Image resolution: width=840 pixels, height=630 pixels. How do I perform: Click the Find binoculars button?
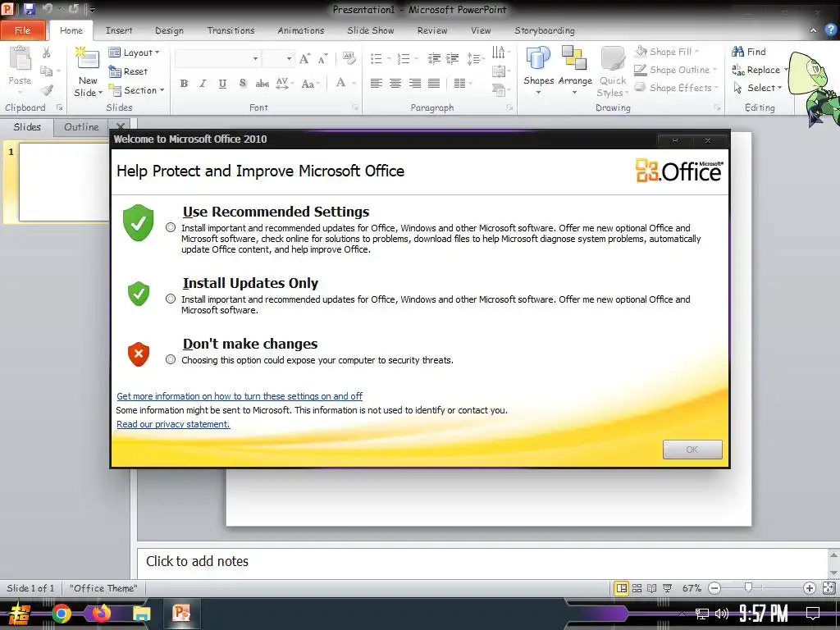pyautogui.click(x=749, y=52)
